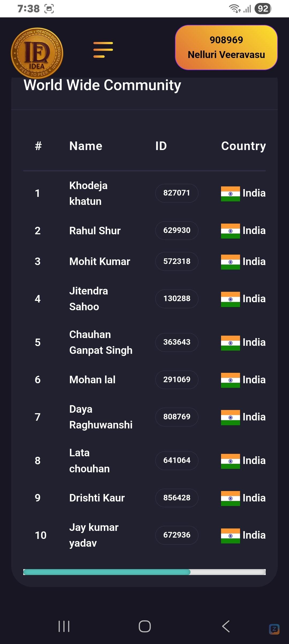Tap the Wi-Fi status bar icon
289x644 pixels.
[235, 9]
